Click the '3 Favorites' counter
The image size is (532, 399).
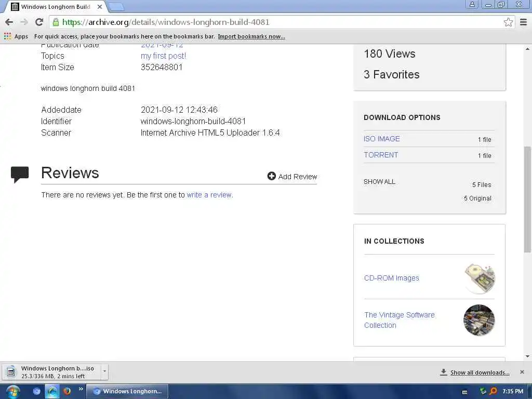coord(392,74)
